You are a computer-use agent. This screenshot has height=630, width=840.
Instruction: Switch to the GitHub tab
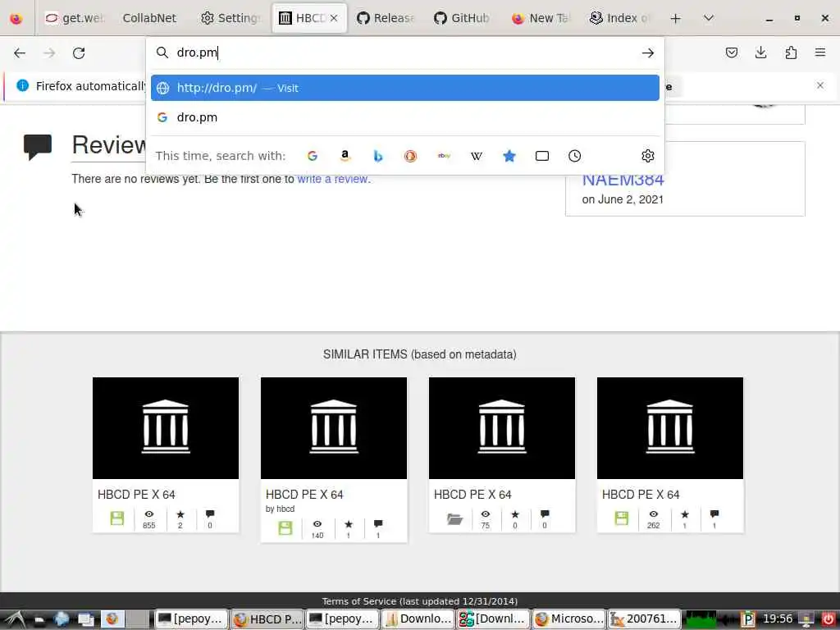(x=462, y=18)
